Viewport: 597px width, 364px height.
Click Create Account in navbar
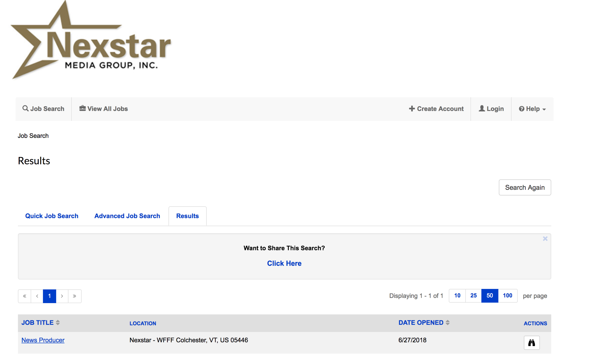tap(436, 109)
